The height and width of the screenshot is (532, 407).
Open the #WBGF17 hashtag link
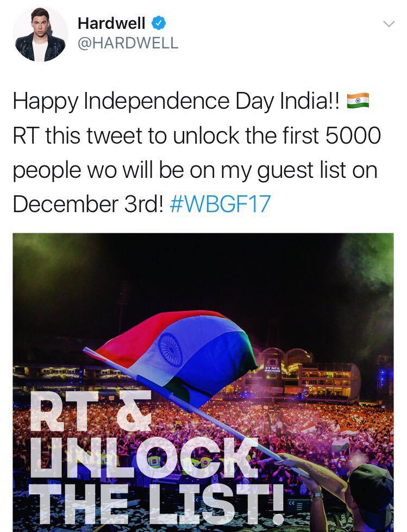click(x=220, y=204)
